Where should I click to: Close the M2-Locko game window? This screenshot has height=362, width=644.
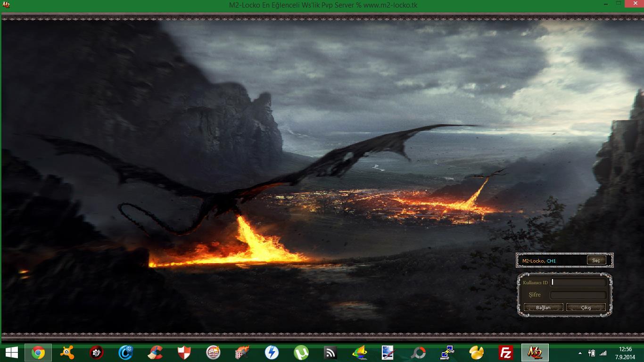coord(635,4)
